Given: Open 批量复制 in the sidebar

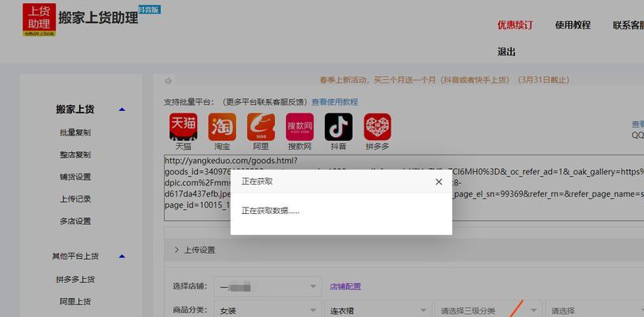Looking at the screenshot, I should (75, 133).
